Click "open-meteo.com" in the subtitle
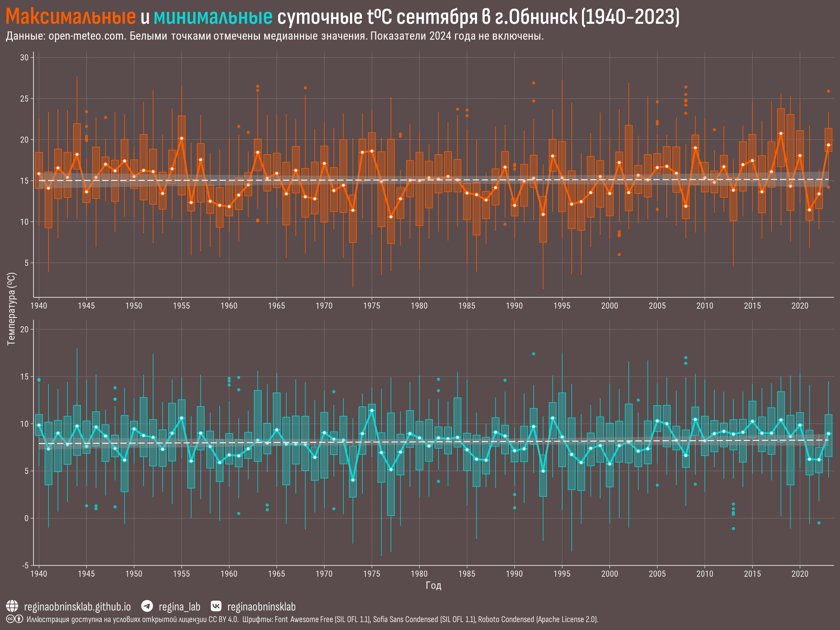Screen dimensions: 840x630 87,36
